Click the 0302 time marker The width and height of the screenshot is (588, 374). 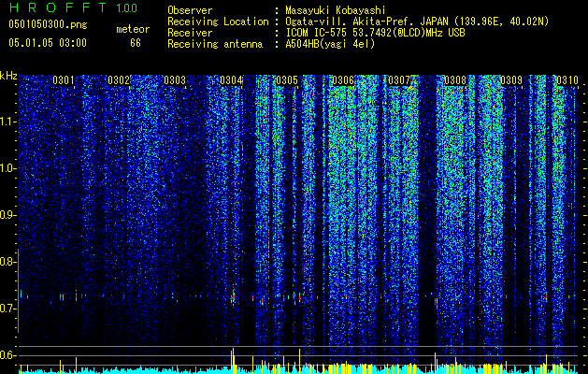tap(119, 80)
